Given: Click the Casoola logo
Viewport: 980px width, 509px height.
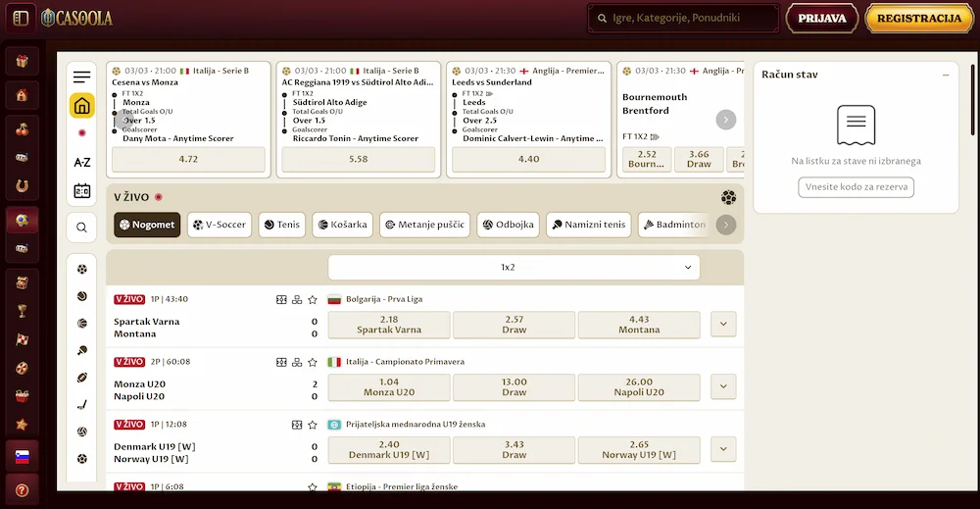Looking at the screenshot, I should (x=76, y=18).
